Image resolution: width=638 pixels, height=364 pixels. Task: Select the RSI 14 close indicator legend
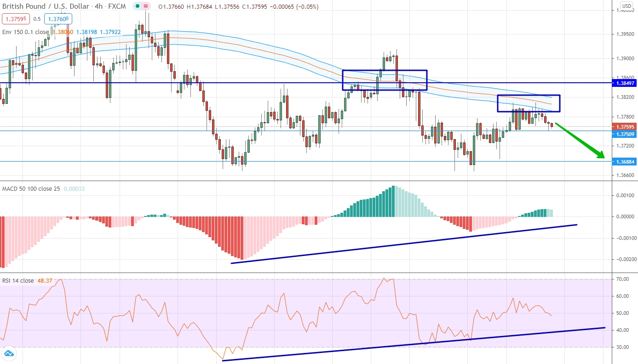[18, 281]
